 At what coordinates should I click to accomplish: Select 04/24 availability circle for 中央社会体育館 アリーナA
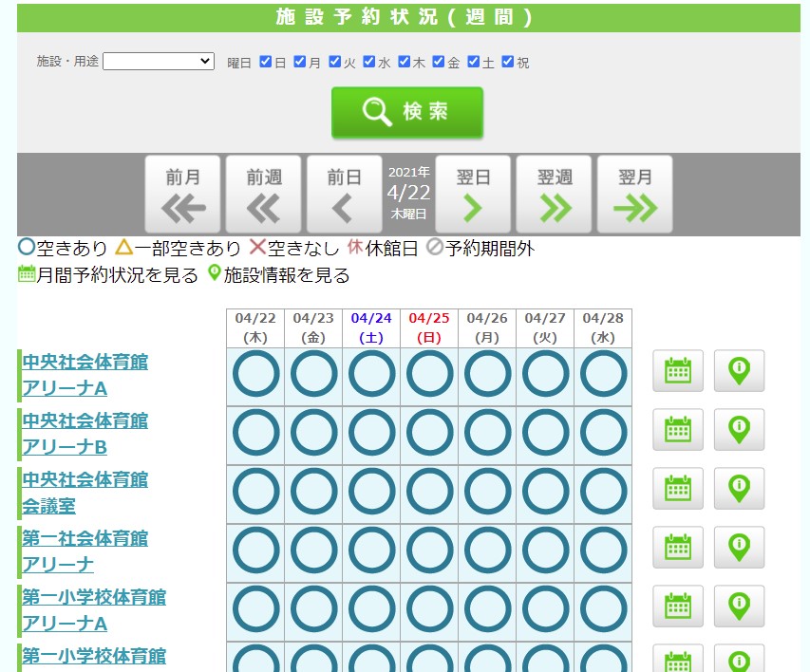click(x=371, y=375)
